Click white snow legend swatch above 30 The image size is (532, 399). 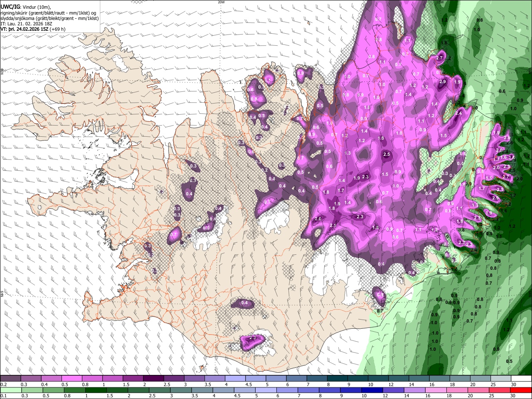click(521, 379)
